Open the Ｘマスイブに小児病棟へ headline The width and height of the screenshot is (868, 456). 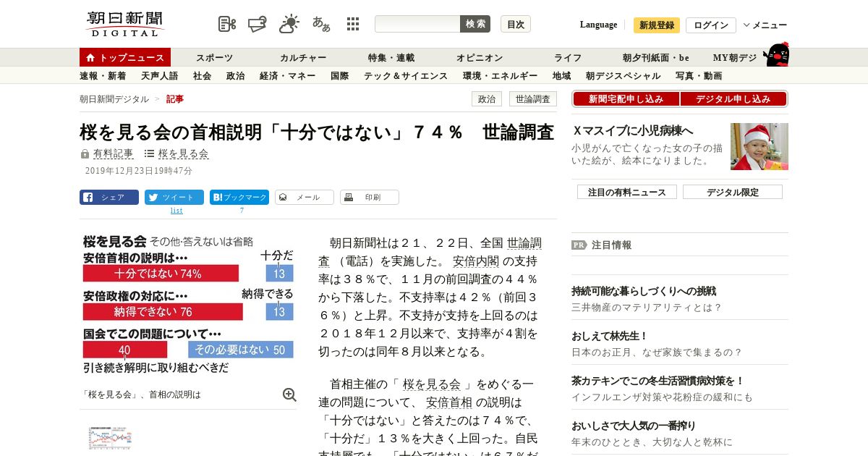coord(633,131)
